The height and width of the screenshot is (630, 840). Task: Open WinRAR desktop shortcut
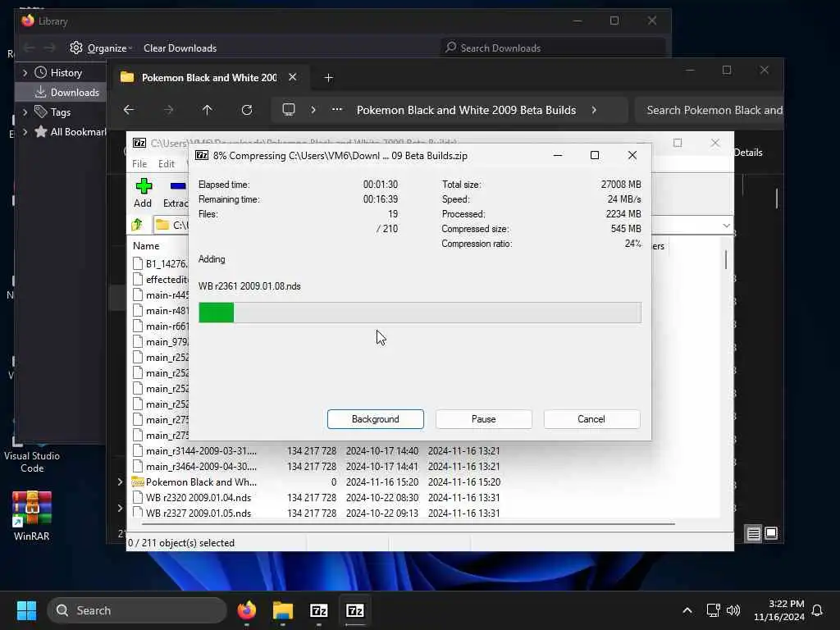[32, 515]
